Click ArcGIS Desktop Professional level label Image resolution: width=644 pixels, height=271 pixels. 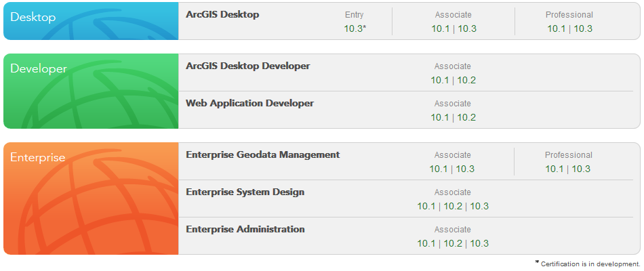(x=569, y=15)
